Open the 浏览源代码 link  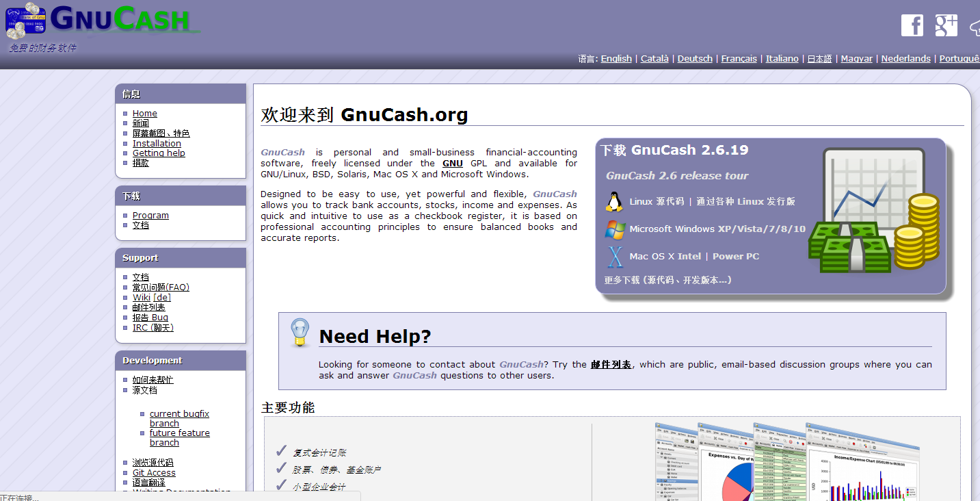coord(153,463)
